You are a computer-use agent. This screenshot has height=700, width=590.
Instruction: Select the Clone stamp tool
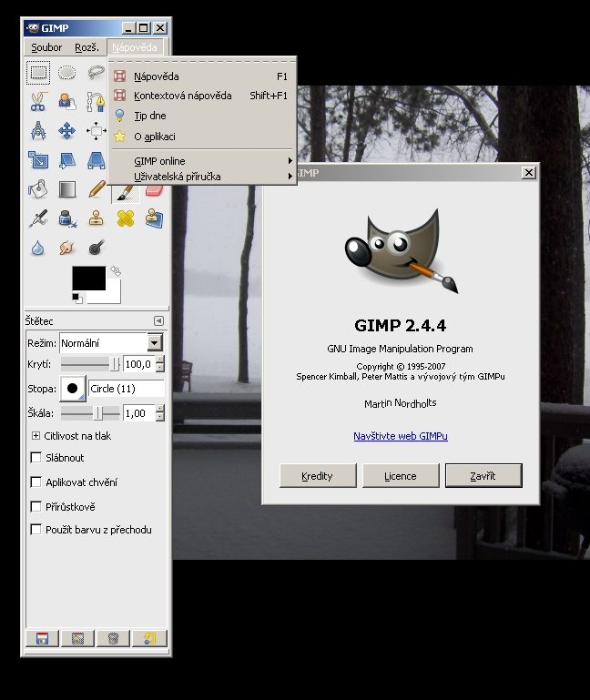[96, 218]
